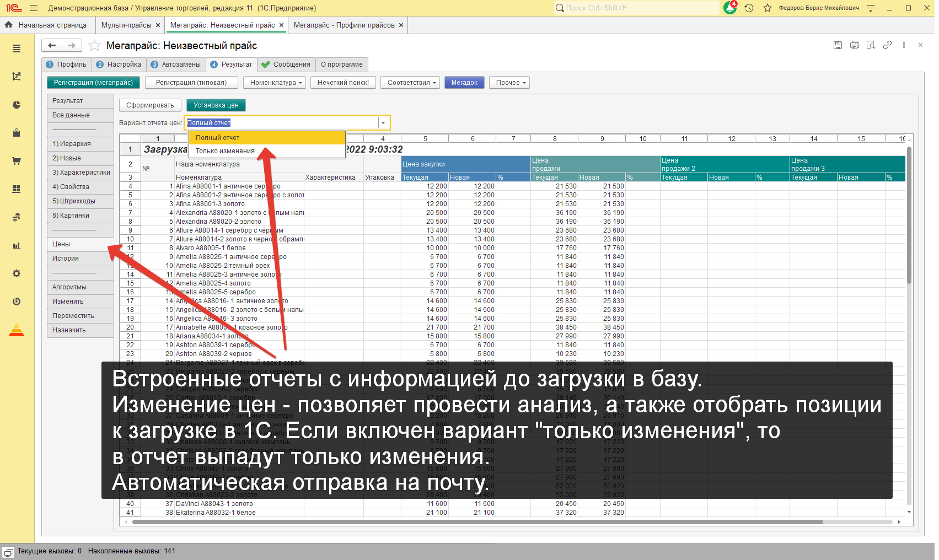Viewport: 939px width, 560px height.
Task: Open История side section
Action: click(81, 259)
